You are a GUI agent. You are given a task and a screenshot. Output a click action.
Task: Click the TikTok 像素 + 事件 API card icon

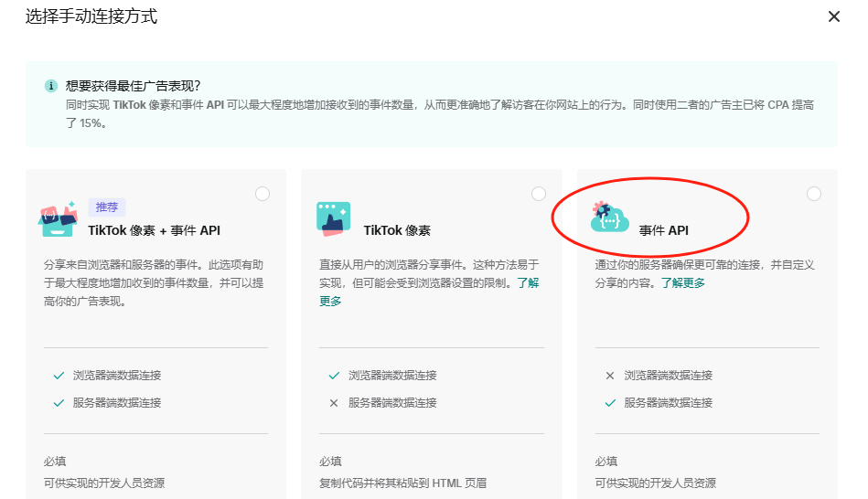coord(59,219)
